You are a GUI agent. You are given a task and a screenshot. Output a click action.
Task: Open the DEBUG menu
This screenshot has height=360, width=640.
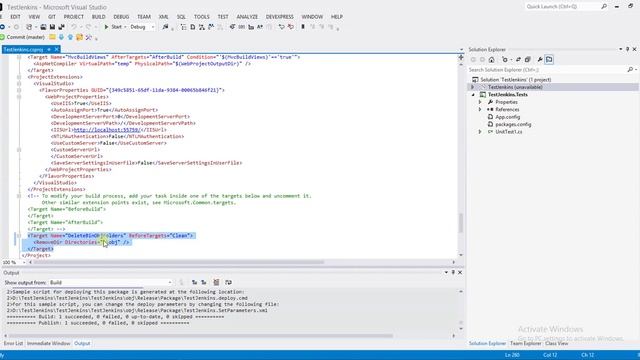(121, 17)
